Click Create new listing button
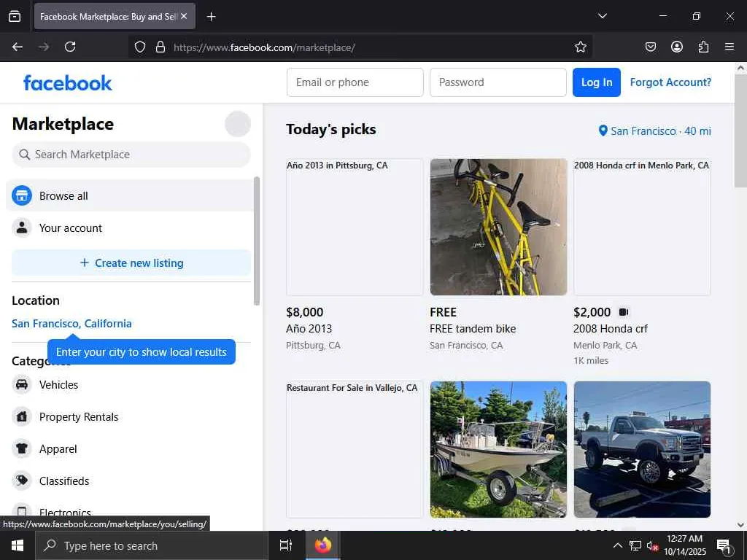Image resolution: width=747 pixels, height=560 pixels. tap(131, 262)
